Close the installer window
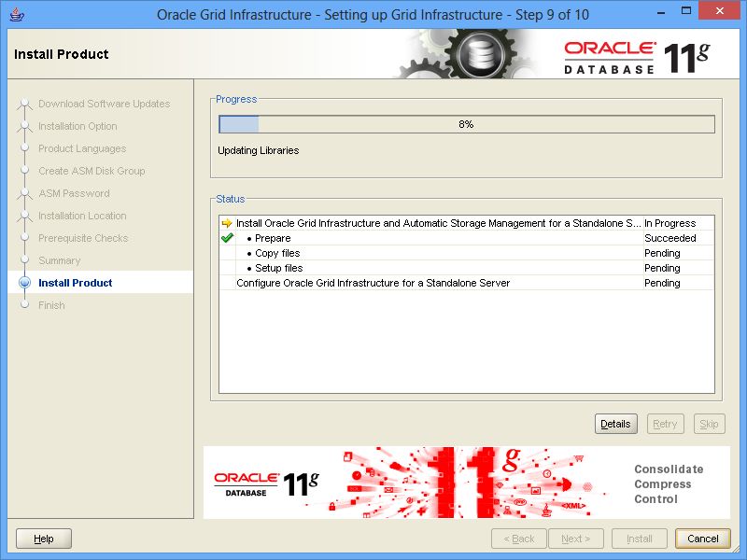The height and width of the screenshot is (560, 747). click(720, 11)
